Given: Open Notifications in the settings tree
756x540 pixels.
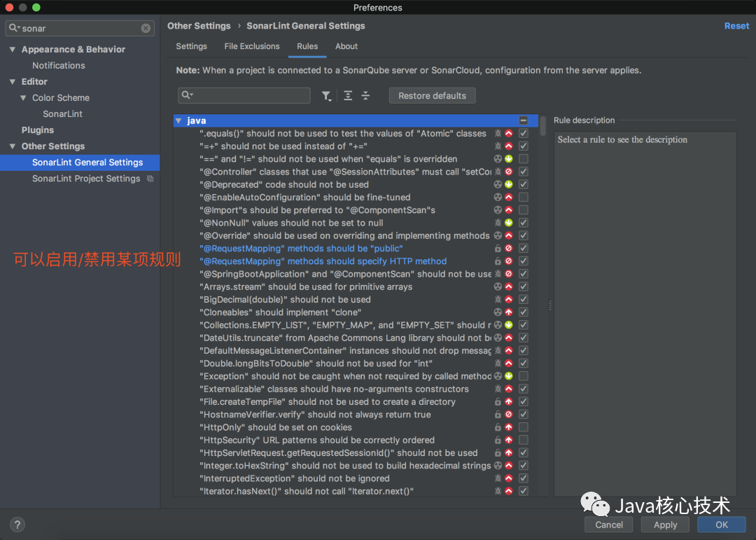Looking at the screenshot, I should coord(58,66).
